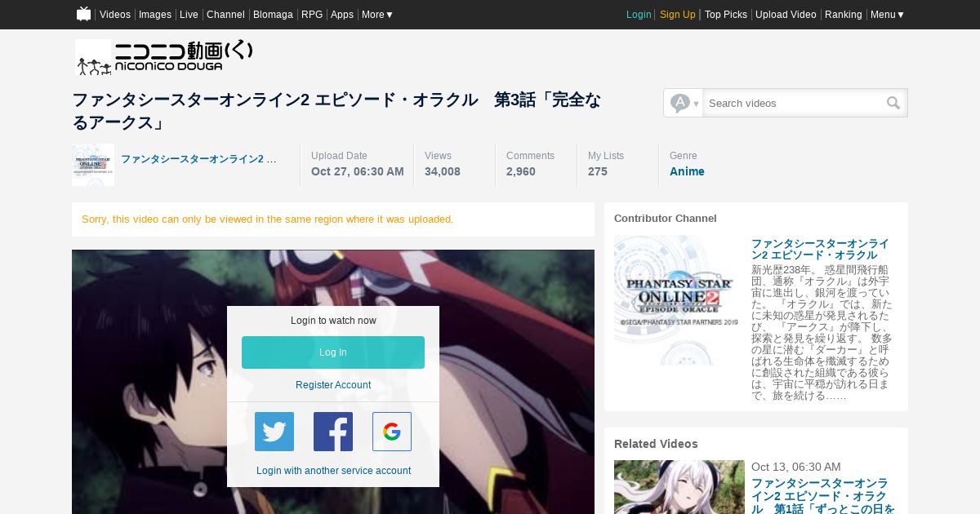The image size is (980, 514).
Task: Click the upload date Oct 27, 06:30 AM
Action: coord(358,171)
